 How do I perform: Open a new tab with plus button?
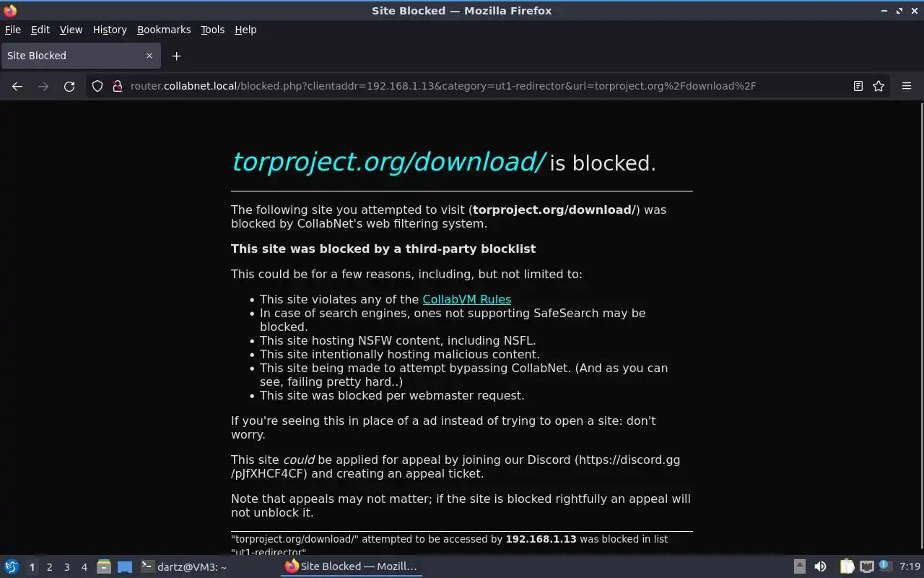point(176,56)
